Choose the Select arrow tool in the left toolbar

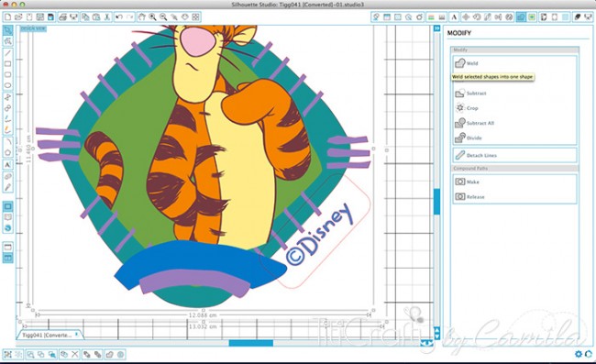click(x=7, y=30)
